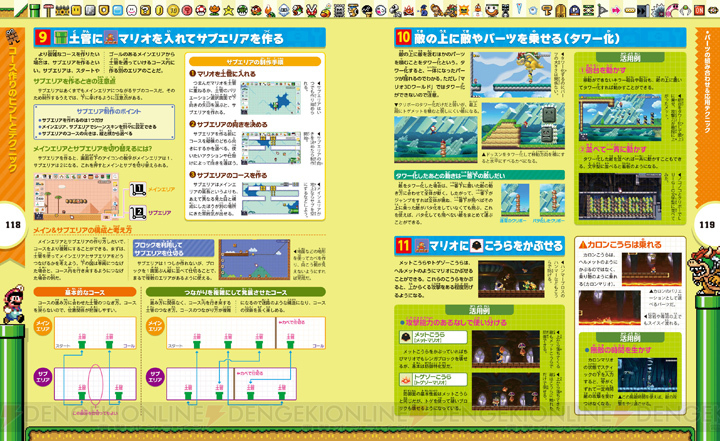Click the green 1-Up Mushroom icon
Viewport: 720px width, 441px height.
point(242,10)
